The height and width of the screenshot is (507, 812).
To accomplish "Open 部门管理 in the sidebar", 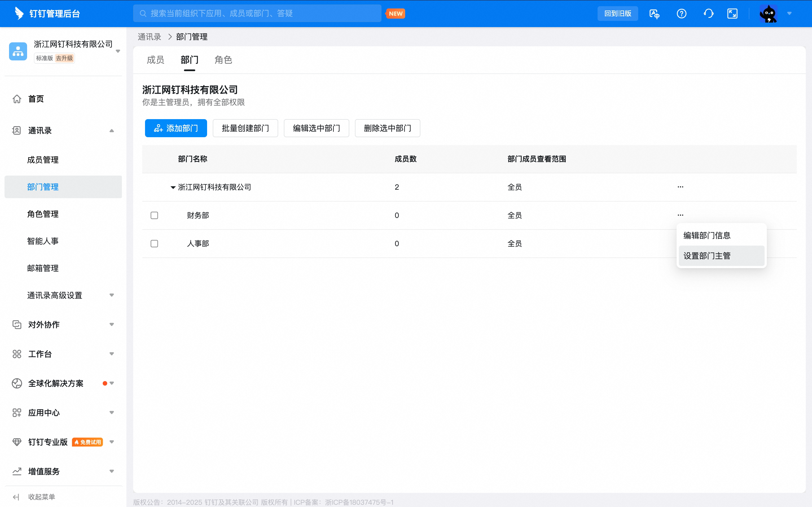I will 63,187.
